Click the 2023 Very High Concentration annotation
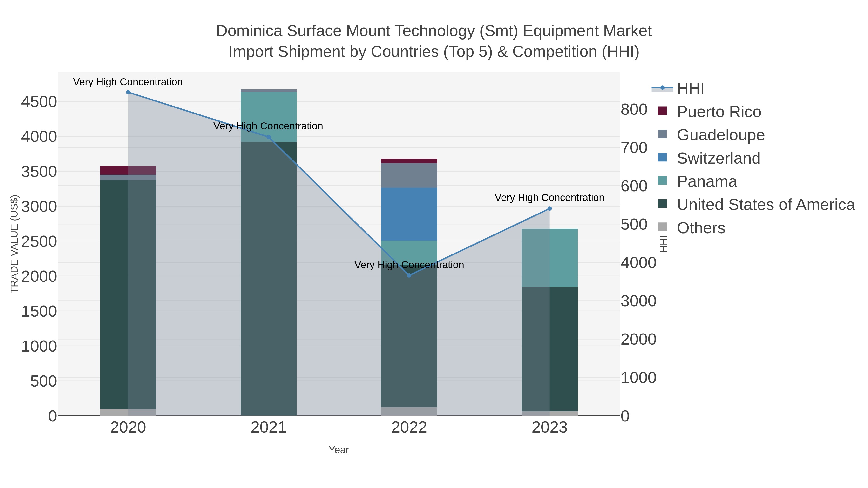This screenshot has height=488, width=868. (549, 198)
